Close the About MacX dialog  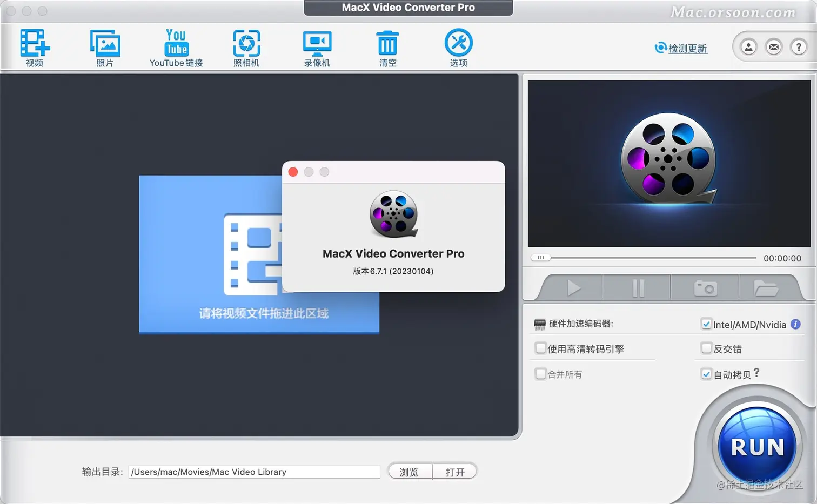[293, 172]
